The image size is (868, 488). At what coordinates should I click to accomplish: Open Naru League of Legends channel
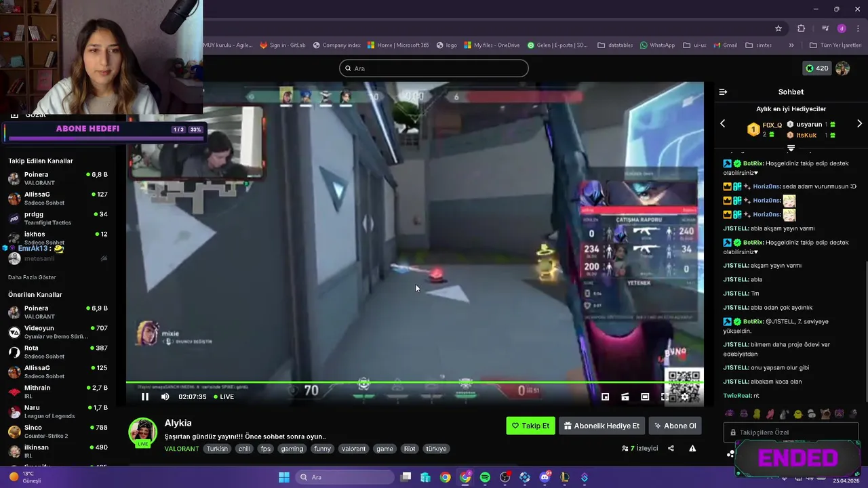pyautogui.click(x=58, y=411)
